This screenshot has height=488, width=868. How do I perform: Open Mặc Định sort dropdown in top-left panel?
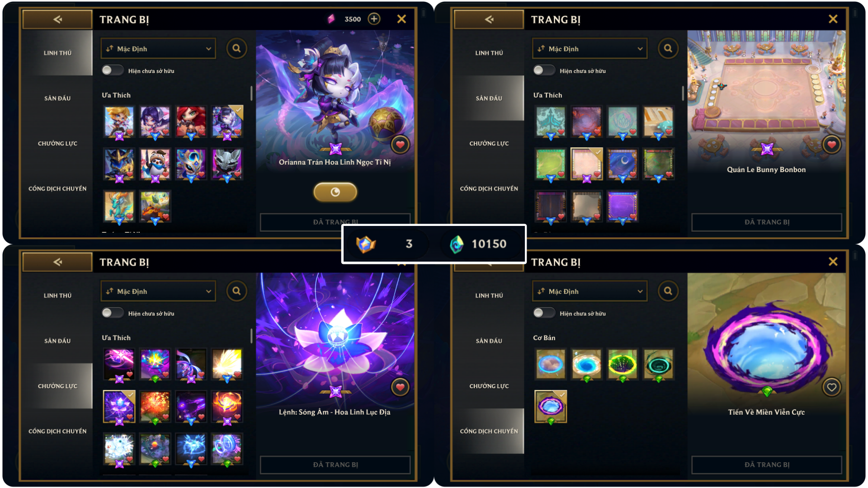click(158, 49)
